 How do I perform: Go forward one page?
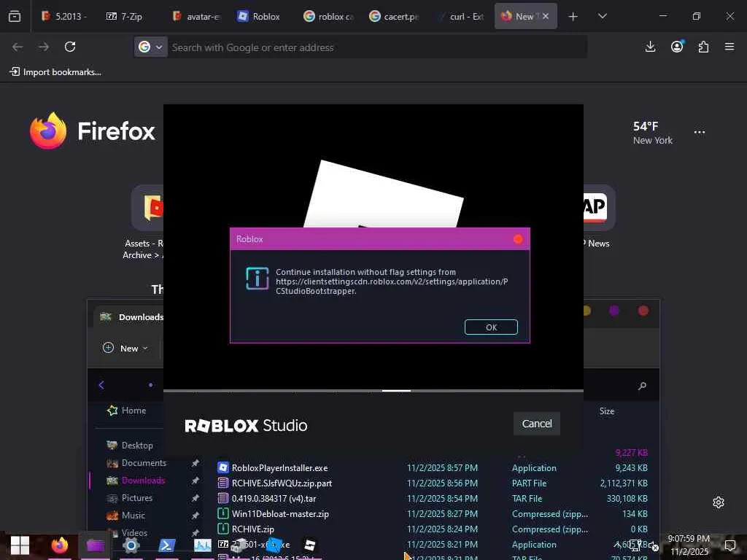coord(43,47)
